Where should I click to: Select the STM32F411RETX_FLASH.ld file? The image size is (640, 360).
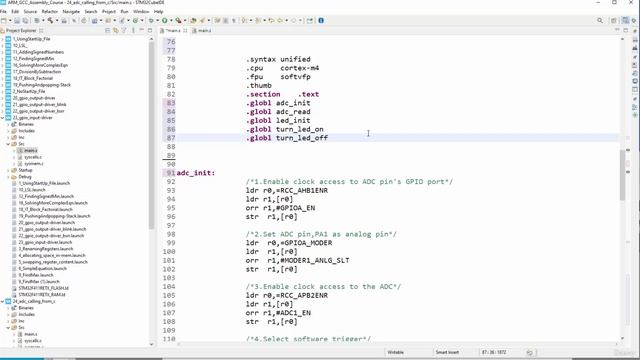[43, 288]
